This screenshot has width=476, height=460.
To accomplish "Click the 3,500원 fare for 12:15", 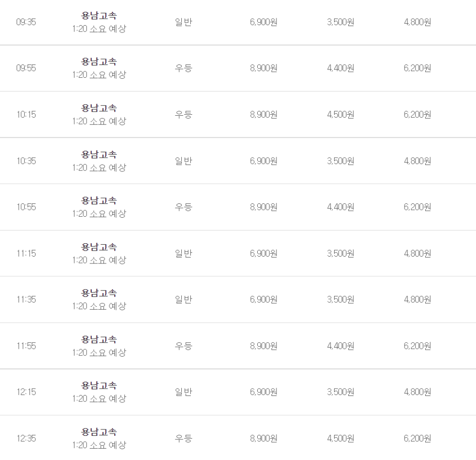I will (340, 392).
